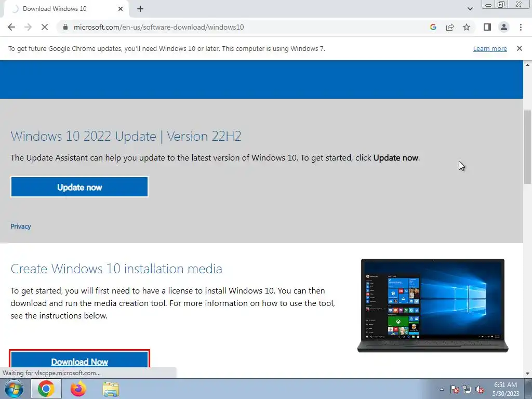Image resolution: width=532 pixels, height=399 pixels.
Task: Show hidden tray icons arrow
Action: (442, 389)
